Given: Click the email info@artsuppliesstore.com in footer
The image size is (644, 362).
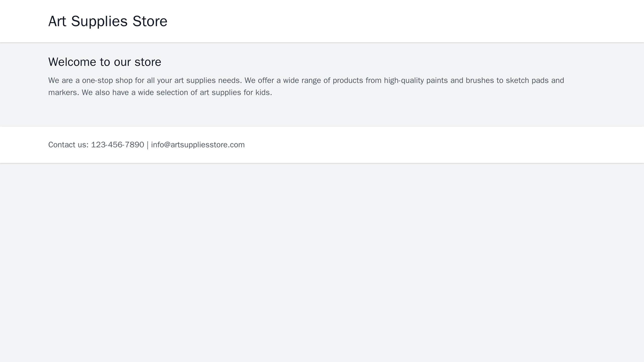Looking at the screenshot, I should click(x=198, y=145).
